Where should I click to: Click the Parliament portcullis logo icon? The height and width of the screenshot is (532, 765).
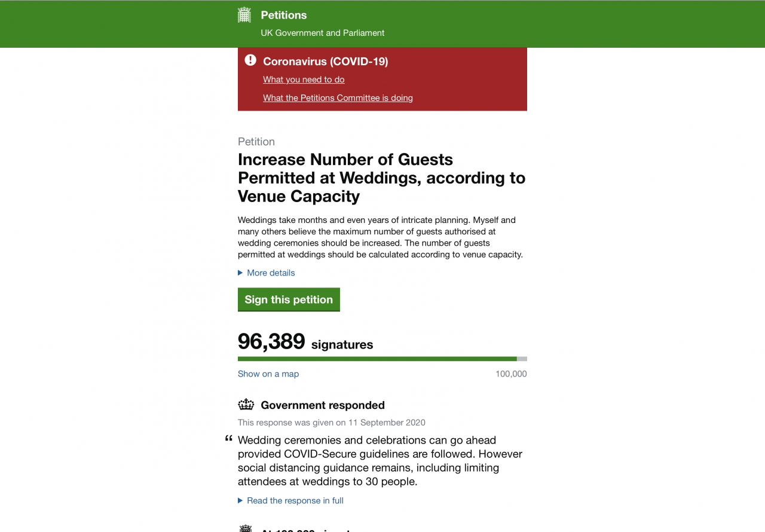click(244, 14)
